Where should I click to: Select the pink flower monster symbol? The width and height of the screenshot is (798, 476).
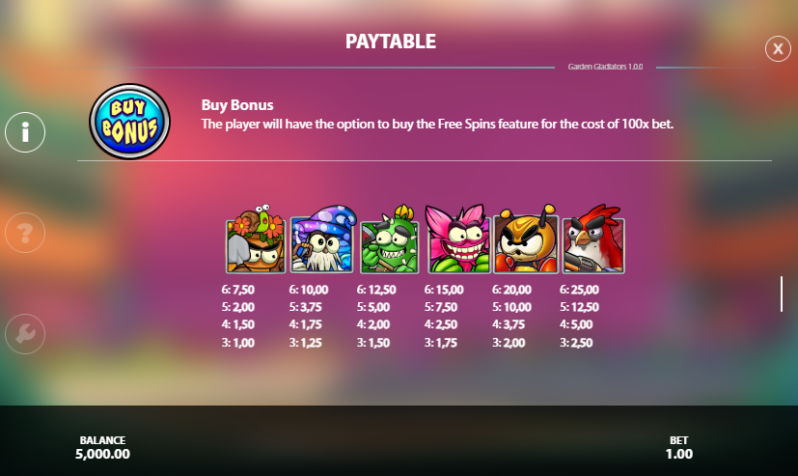458,239
